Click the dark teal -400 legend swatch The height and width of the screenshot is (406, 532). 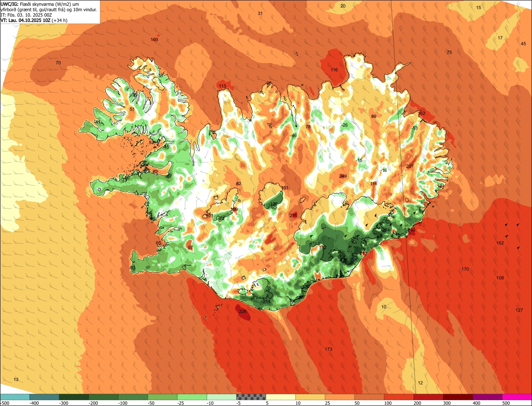[44, 397]
